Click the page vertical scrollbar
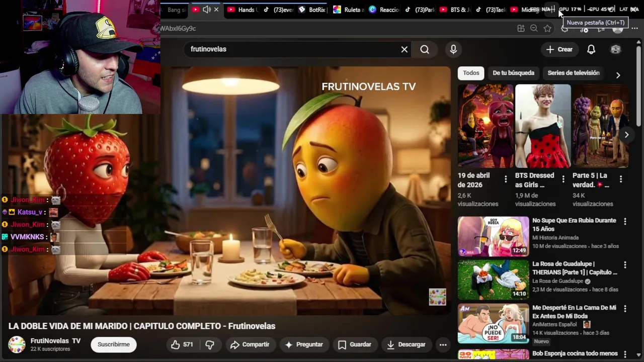This screenshot has width=644, height=362. pyautogui.click(x=639, y=85)
